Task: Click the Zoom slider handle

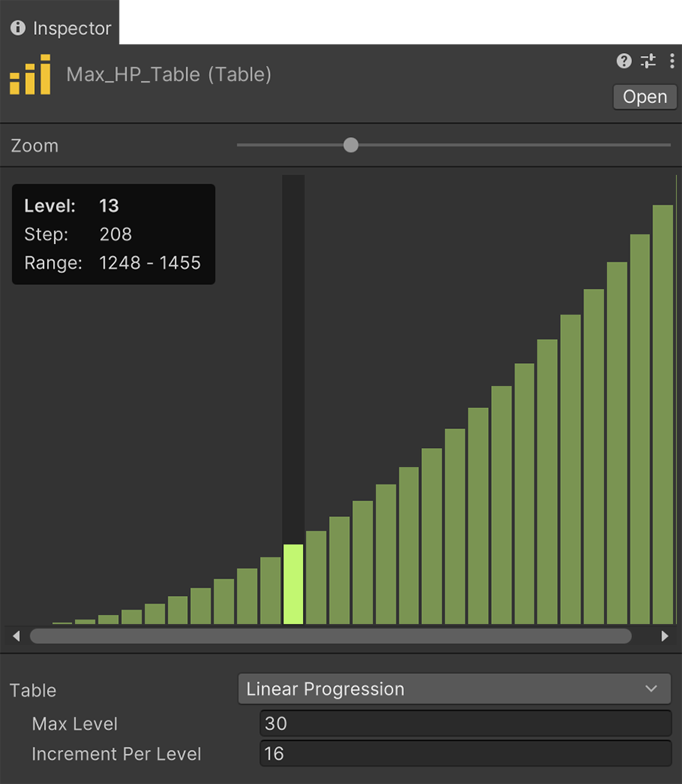Action: click(351, 145)
